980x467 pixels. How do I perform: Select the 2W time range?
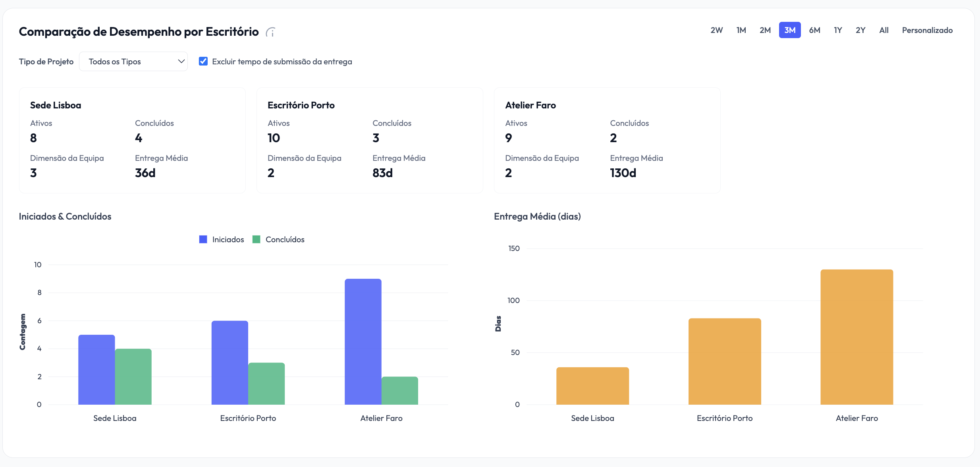716,30
